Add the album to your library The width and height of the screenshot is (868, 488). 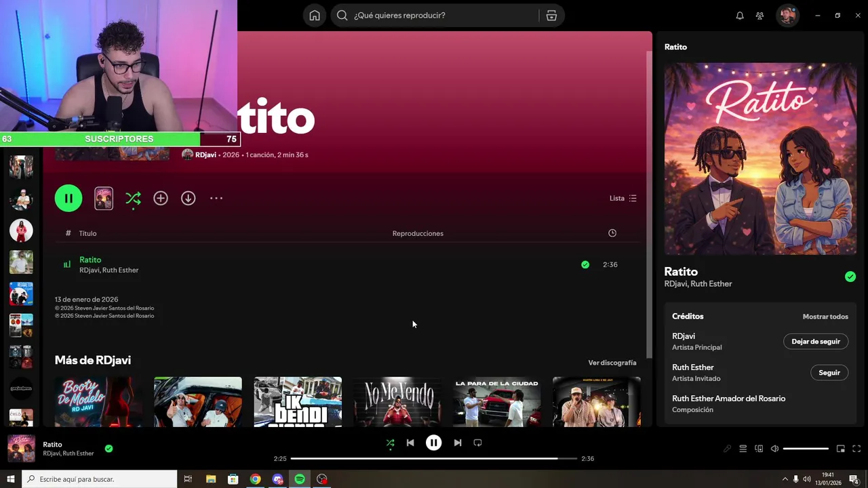[x=161, y=198]
